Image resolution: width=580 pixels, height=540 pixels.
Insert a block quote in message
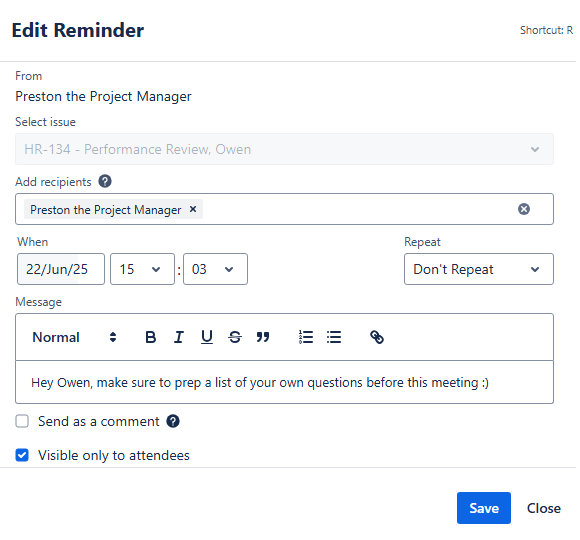tap(263, 337)
